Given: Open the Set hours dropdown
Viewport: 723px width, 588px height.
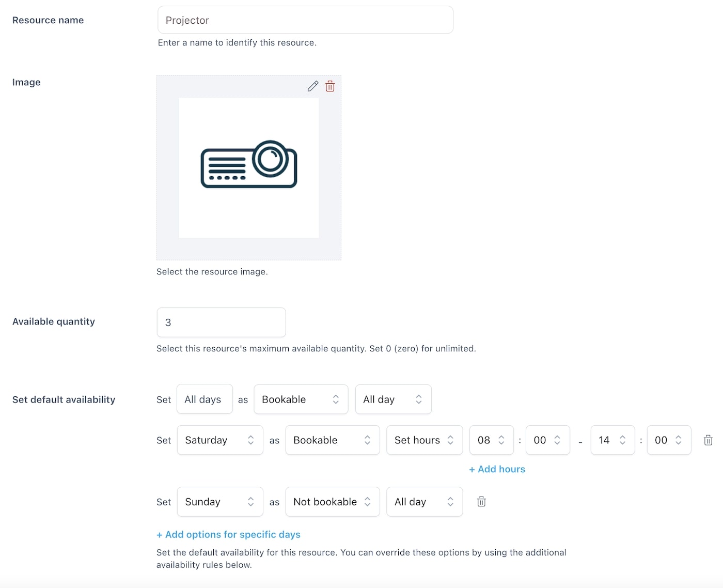Looking at the screenshot, I should click(425, 440).
